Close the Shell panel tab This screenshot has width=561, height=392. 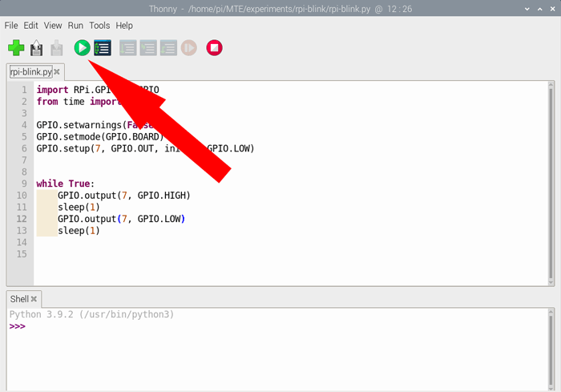[x=34, y=299]
